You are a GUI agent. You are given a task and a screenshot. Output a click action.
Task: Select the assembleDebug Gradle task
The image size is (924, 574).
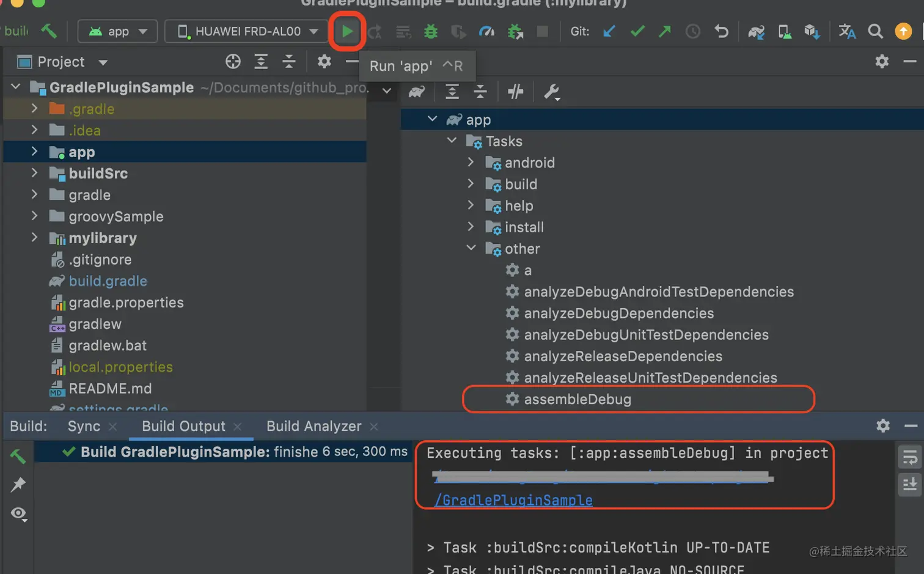point(577,399)
